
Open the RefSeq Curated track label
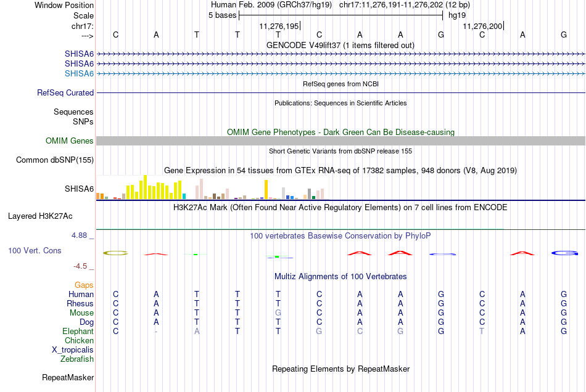[65, 92]
